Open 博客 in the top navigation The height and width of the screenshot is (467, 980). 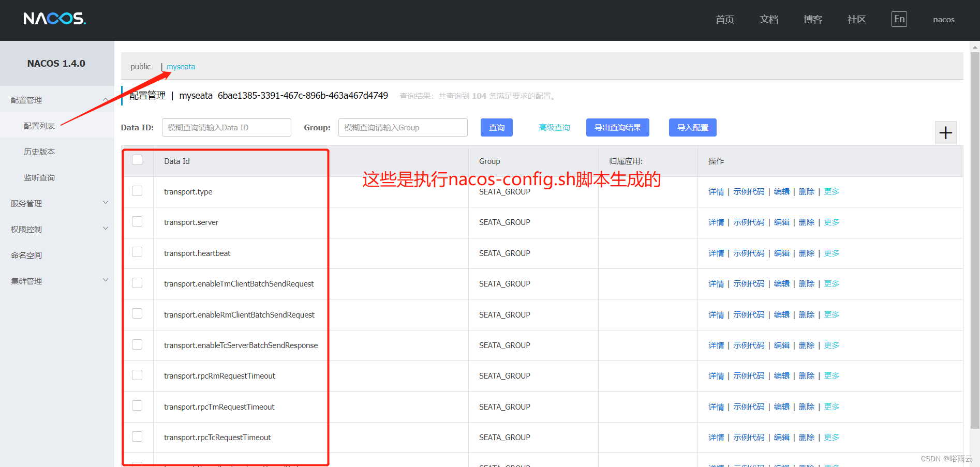pos(813,20)
